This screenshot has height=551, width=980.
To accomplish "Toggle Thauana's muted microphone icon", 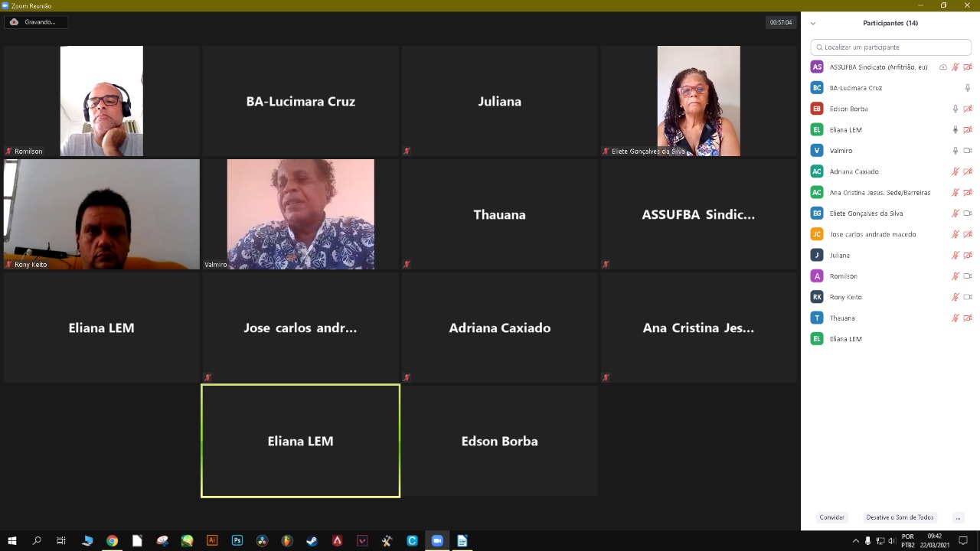I will [955, 318].
